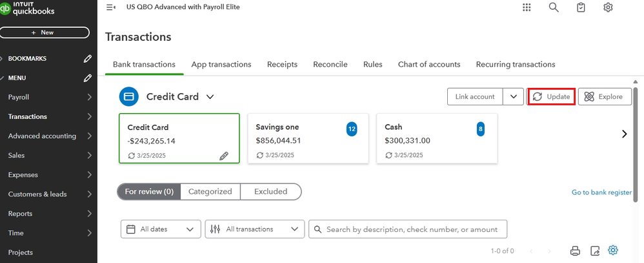The width and height of the screenshot is (644, 263).
Task: Click the Update button
Action: [x=552, y=97]
